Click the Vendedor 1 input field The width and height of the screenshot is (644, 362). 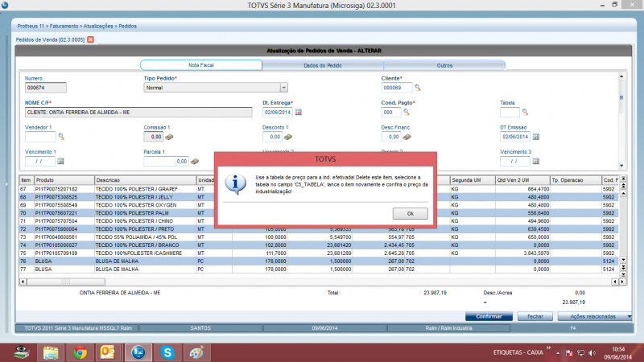coord(40,137)
